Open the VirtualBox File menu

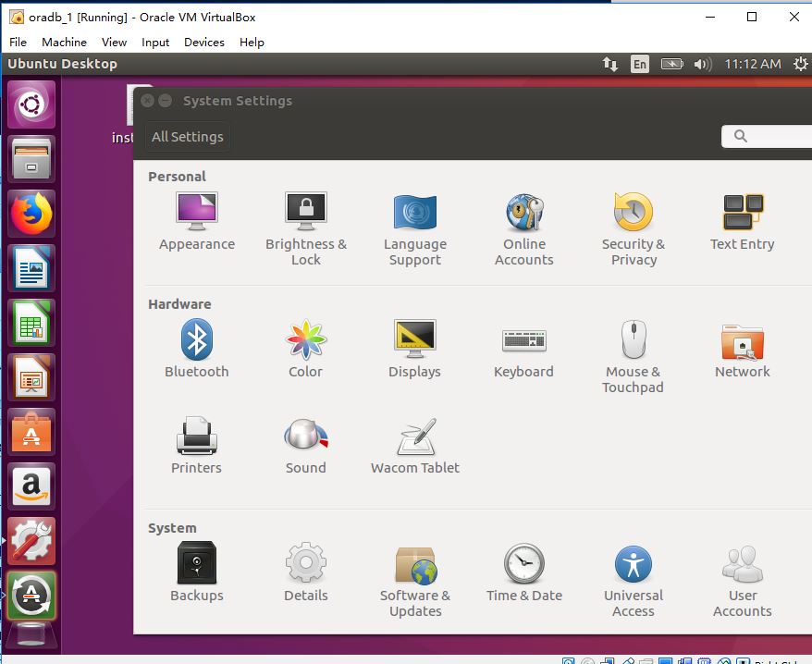18,42
